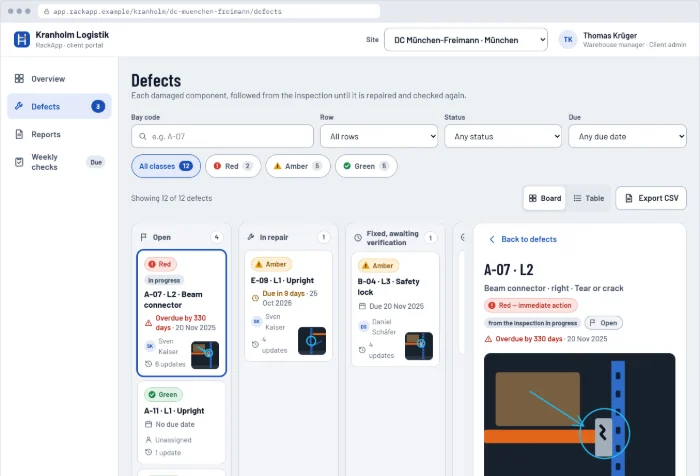This screenshot has width=700, height=476.
Task: Click the Reports document icon
Action: point(19,134)
